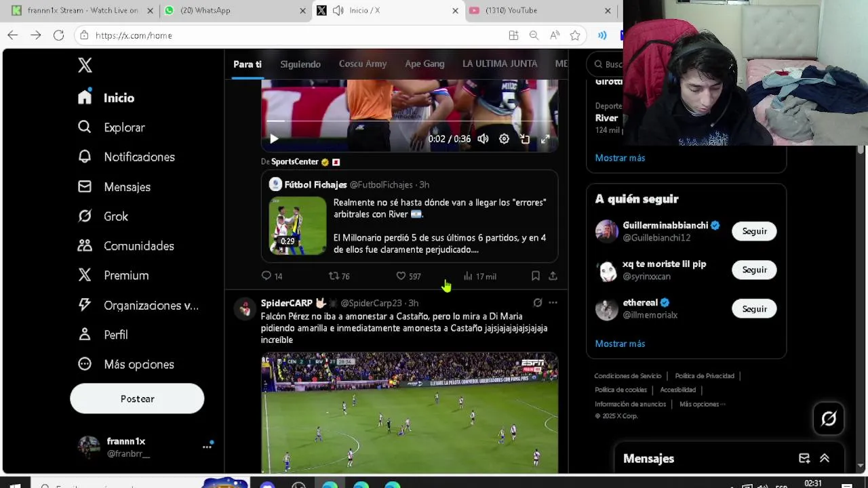Click the search box Buscar
This screenshot has width=868, height=488.
[605, 64]
